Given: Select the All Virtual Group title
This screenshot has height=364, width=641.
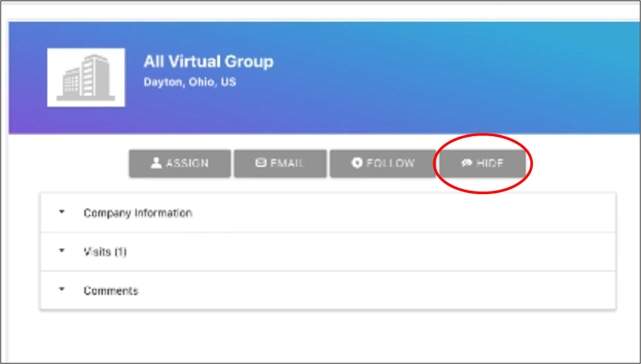Looking at the screenshot, I should click(x=208, y=62).
